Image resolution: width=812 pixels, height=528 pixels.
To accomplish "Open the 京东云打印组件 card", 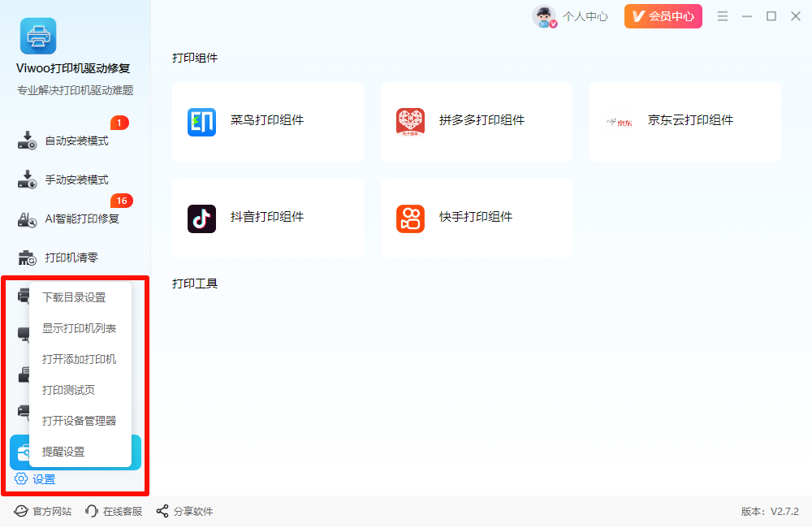I will 685,122.
